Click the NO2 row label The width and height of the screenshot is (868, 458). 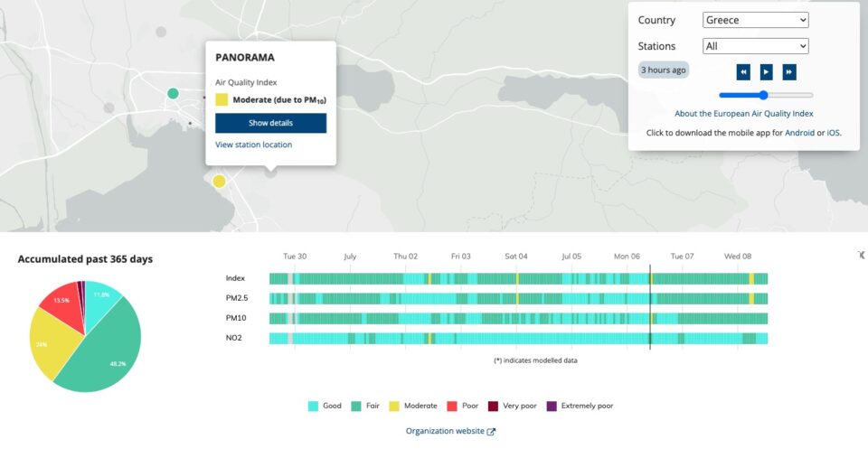(233, 338)
